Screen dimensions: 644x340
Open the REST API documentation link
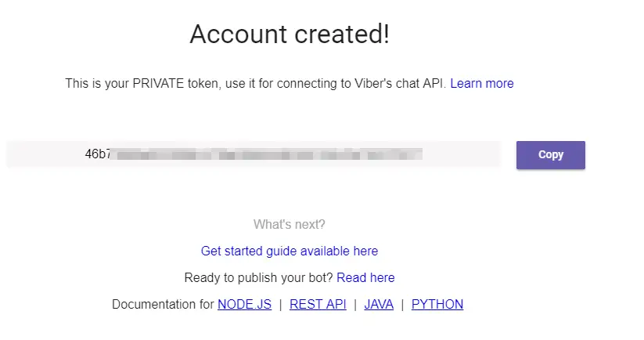[x=318, y=304]
